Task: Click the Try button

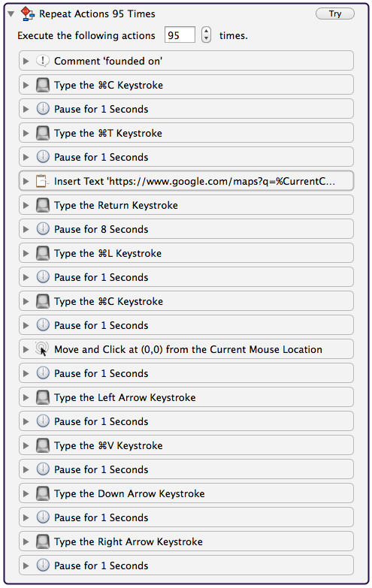Action: 335,14
